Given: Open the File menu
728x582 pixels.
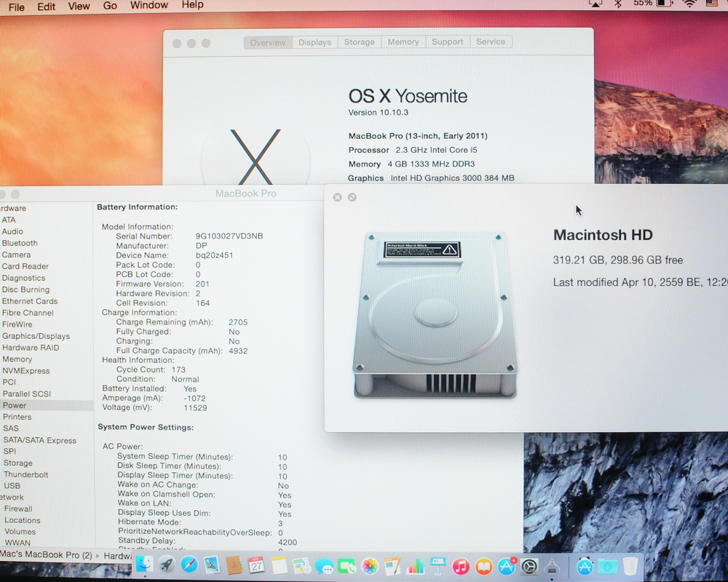Looking at the screenshot, I should [x=17, y=7].
